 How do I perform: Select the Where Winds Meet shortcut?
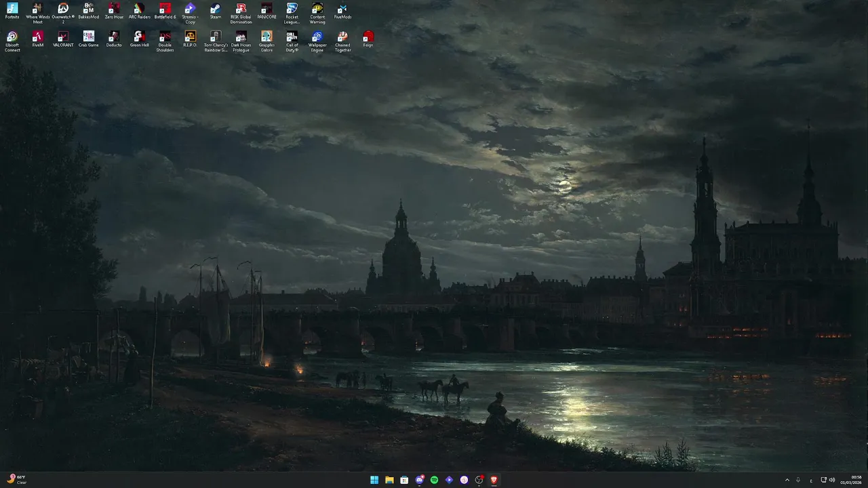coord(38,14)
